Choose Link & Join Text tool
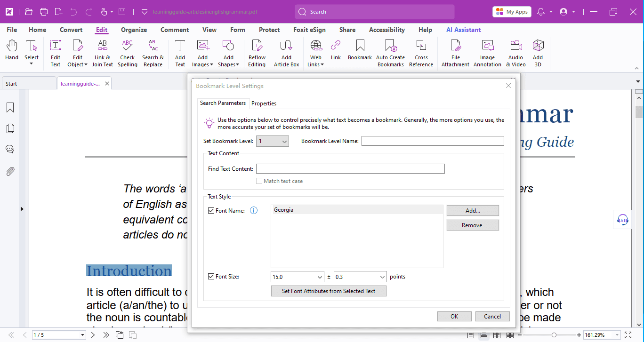The image size is (644, 342). pos(103,53)
